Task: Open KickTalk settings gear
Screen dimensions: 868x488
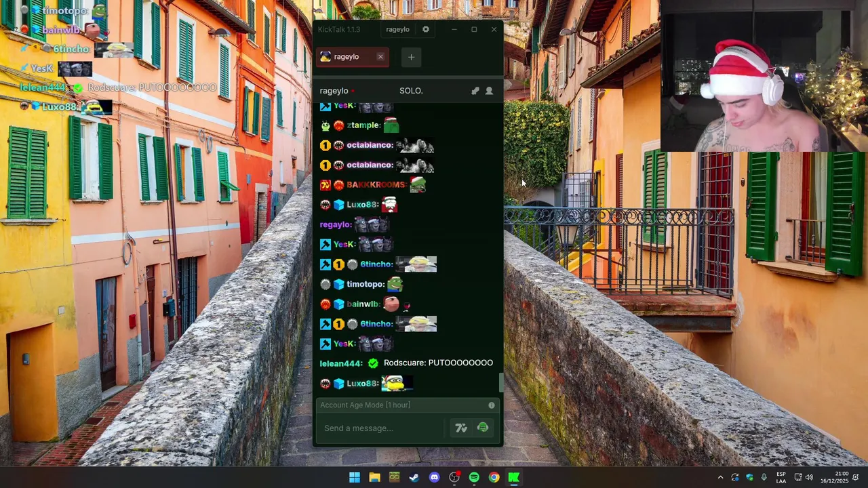Action: [426, 30]
